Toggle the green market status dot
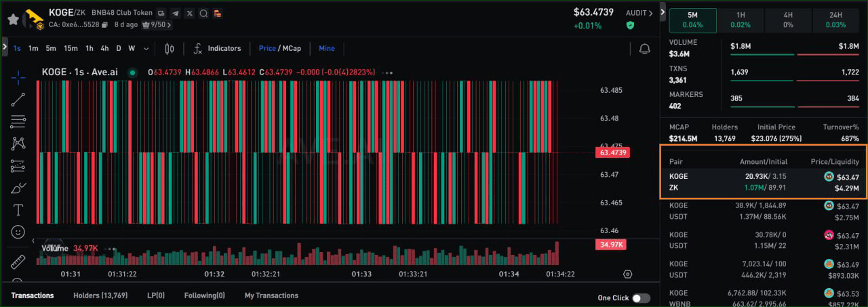This screenshot has height=307, width=868. point(132,72)
